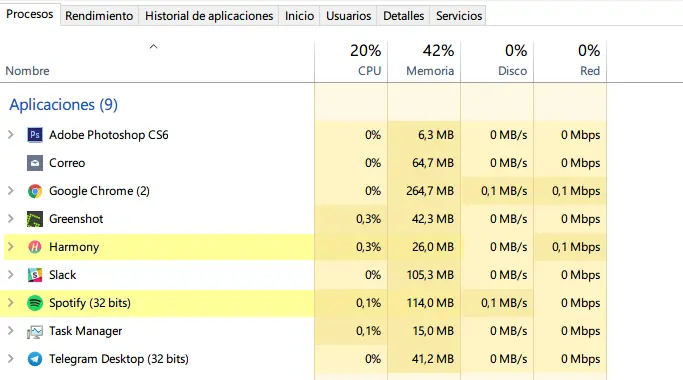Image resolution: width=683 pixels, height=380 pixels.
Task: Select the Greenshot process name
Action: coord(76,219)
